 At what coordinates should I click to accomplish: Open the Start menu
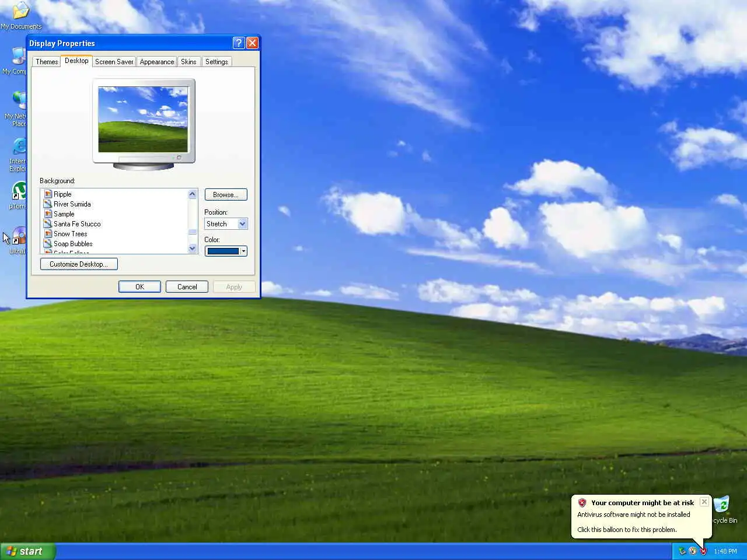[27, 551]
